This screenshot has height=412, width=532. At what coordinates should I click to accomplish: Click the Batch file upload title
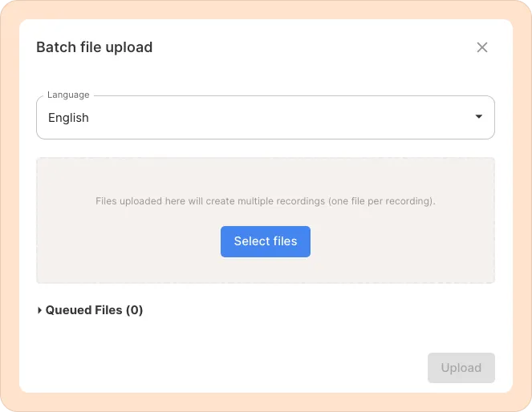(95, 47)
